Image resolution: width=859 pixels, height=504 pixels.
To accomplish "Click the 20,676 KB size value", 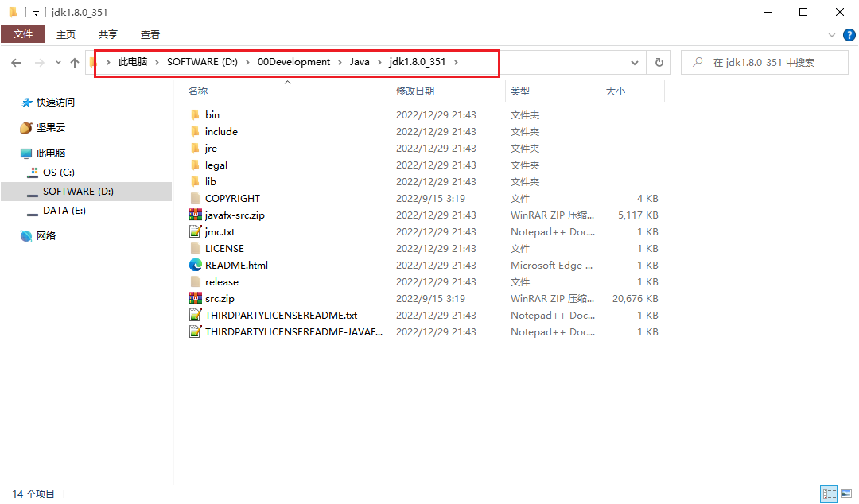I will (635, 299).
